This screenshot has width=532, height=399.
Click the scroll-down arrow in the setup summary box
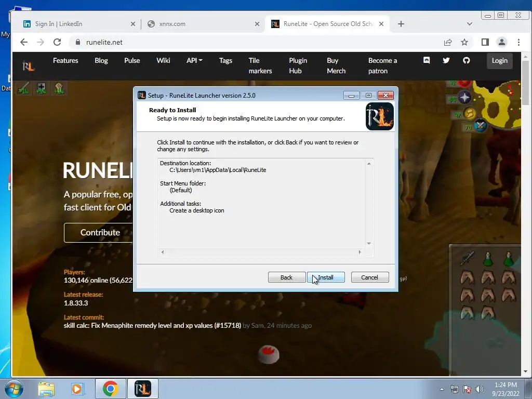(x=369, y=243)
